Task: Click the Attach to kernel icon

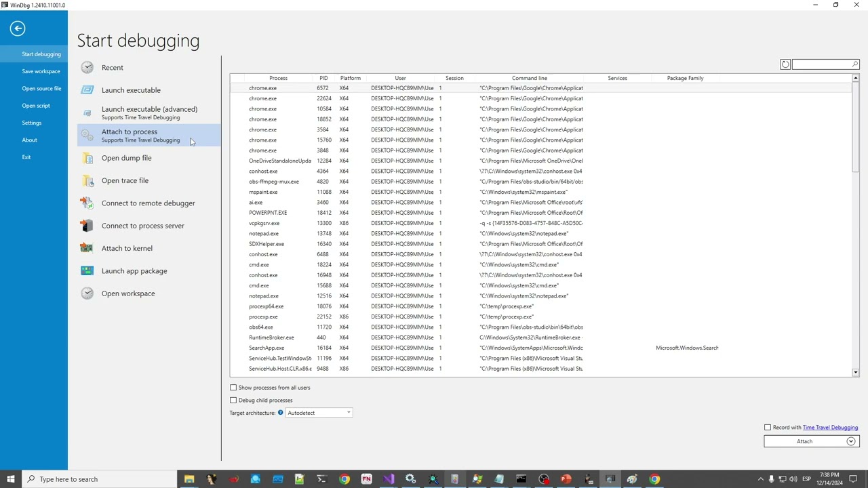Action: click(x=87, y=248)
